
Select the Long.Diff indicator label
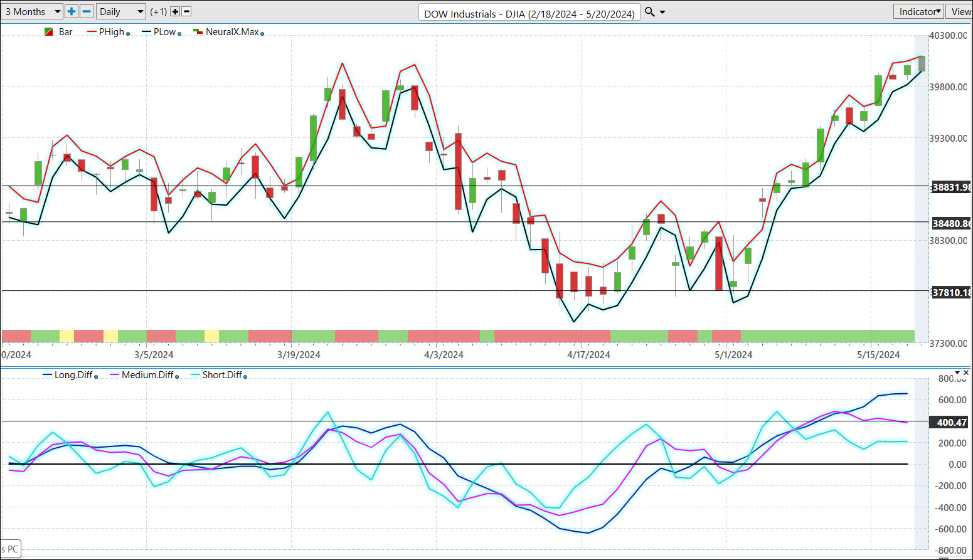pos(73,375)
